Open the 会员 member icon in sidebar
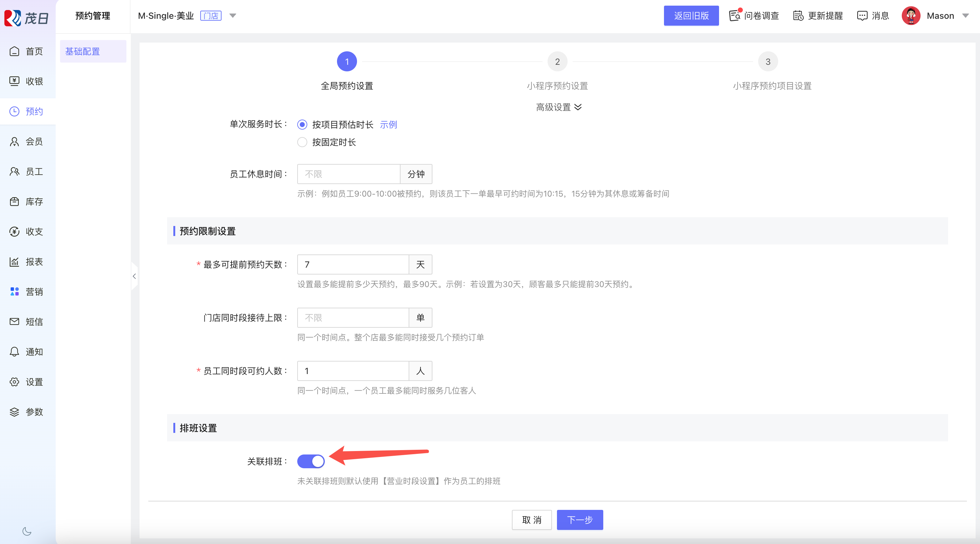Image resolution: width=980 pixels, height=544 pixels. [x=14, y=141]
